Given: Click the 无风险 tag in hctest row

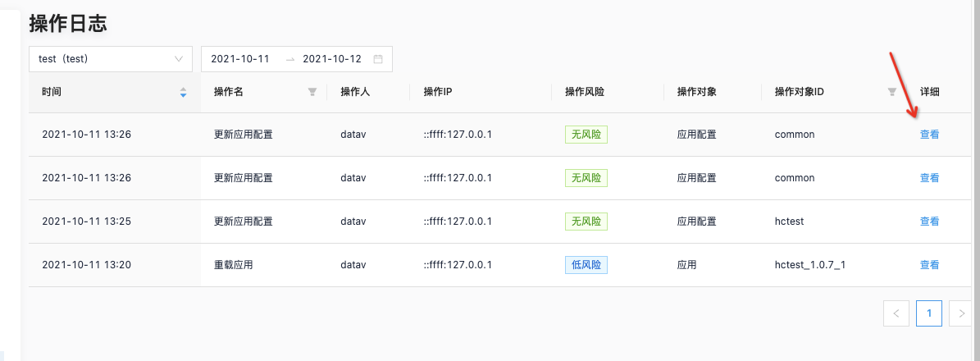Looking at the screenshot, I should click(586, 222).
